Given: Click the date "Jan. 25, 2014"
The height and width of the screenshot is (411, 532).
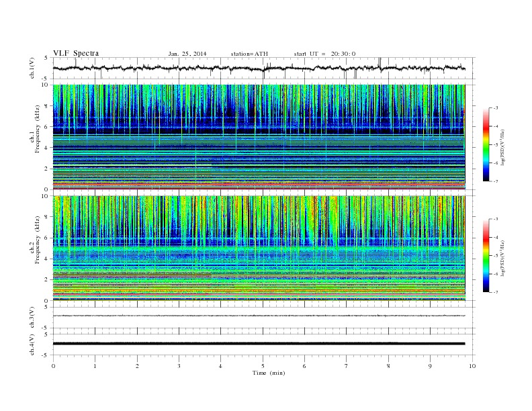Looking at the screenshot, I should (187, 54).
